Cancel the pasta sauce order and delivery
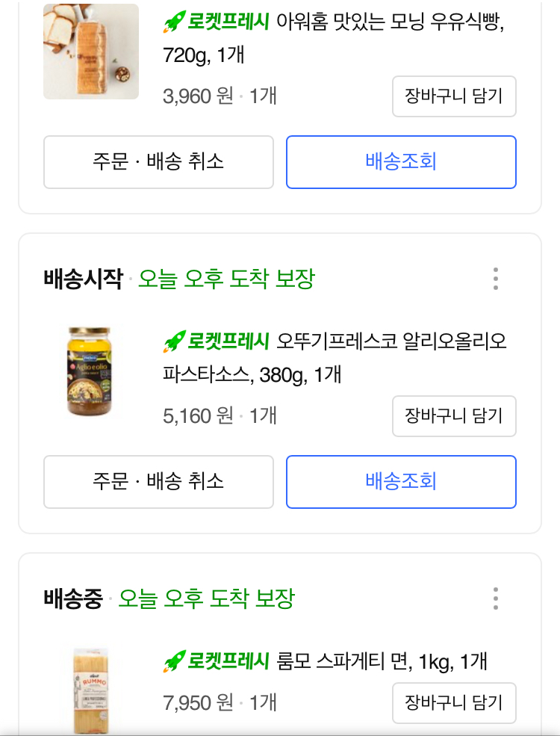560x736 pixels. tap(158, 482)
